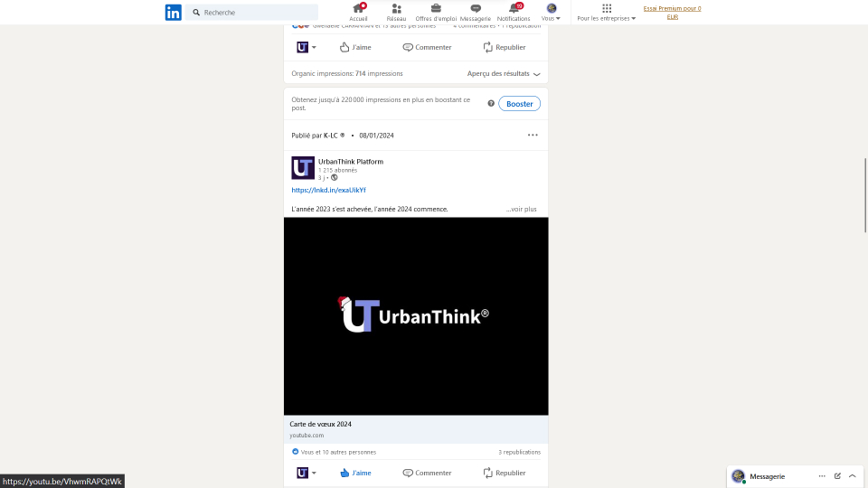Click the LinkedIn logo icon
The width and height of the screenshot is (868, 488).
(x=173, y=13)
